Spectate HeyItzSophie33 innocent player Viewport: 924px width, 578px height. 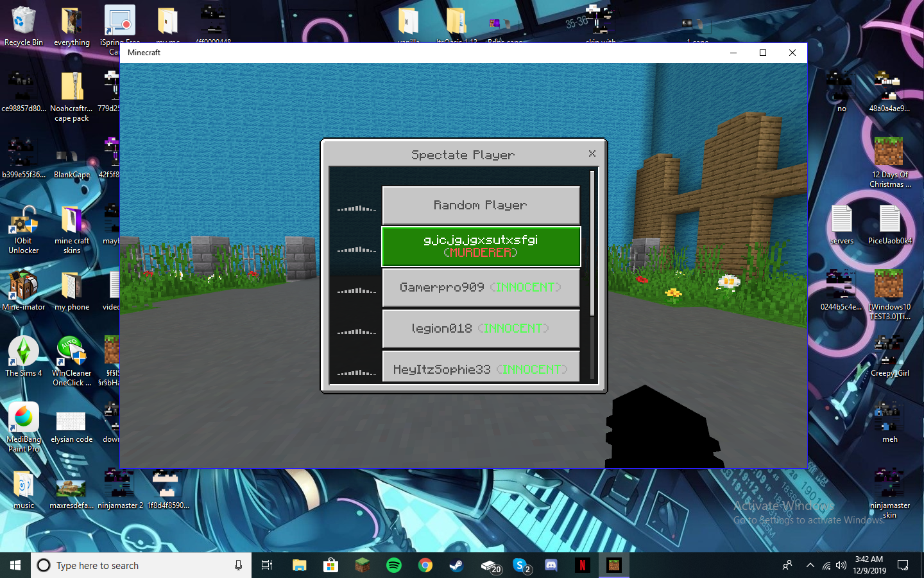coord(481,367)
